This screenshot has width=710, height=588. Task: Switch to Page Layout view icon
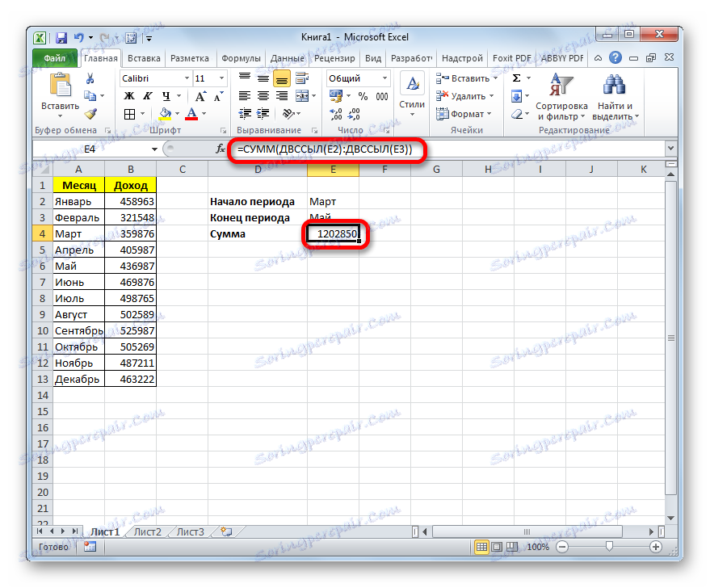coord(497,547)
